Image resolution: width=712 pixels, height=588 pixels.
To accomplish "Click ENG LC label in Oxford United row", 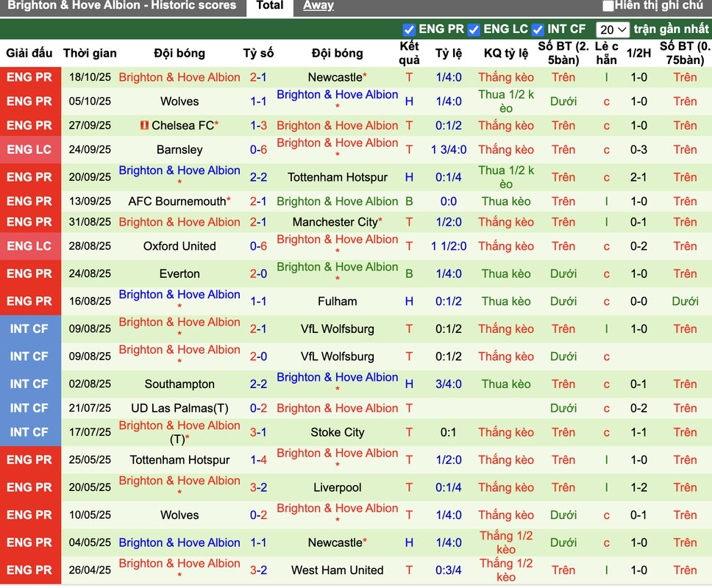I will click(x=29, y=246).
